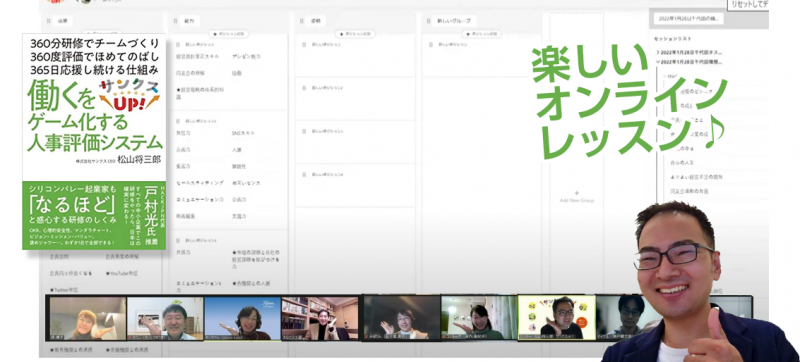Select the 会員事業の理解 item
This screenshot has width=800, height=362.
pyautogui.click(x=122, y=256)
